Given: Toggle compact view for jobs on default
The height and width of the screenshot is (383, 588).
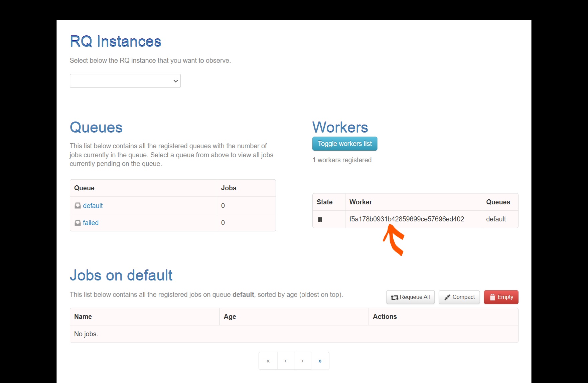Looking at the screenshot, I should point(459,297).
